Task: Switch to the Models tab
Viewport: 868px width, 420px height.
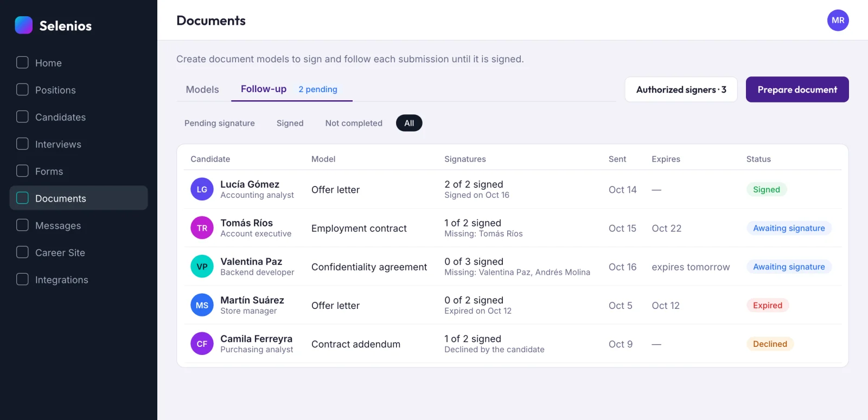Action: [202, 89]
